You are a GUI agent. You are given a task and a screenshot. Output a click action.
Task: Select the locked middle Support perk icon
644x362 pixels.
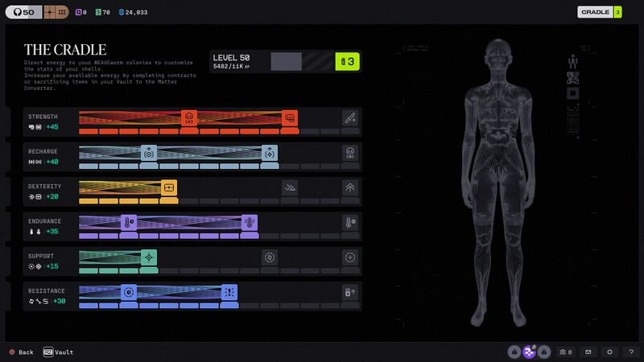click(x=270, y=257)
